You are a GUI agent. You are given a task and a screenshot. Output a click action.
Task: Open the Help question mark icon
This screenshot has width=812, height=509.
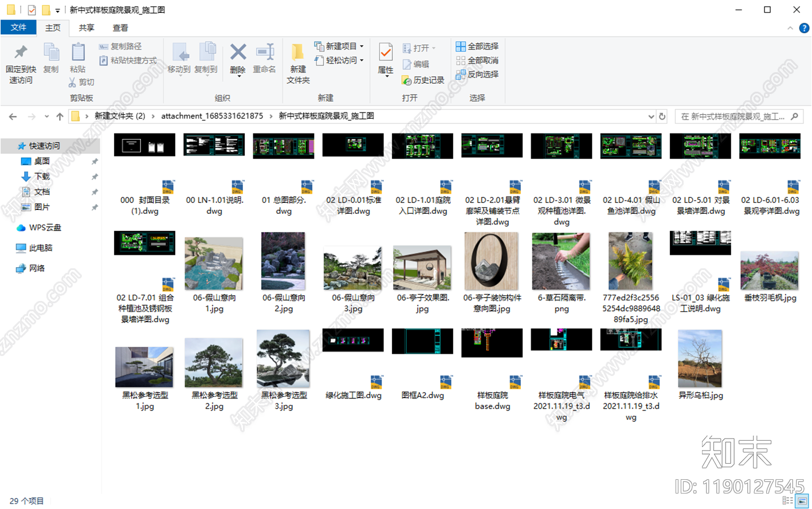point(804,28)
